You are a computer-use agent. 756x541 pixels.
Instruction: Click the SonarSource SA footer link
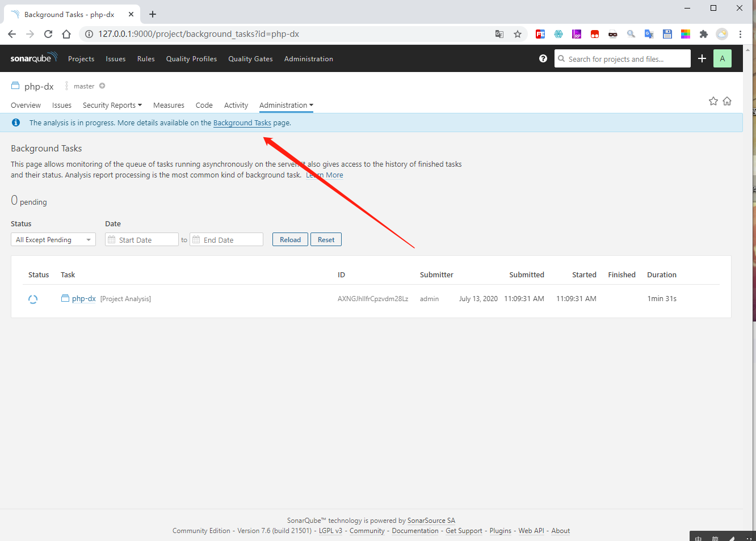(x=431, y=521)
